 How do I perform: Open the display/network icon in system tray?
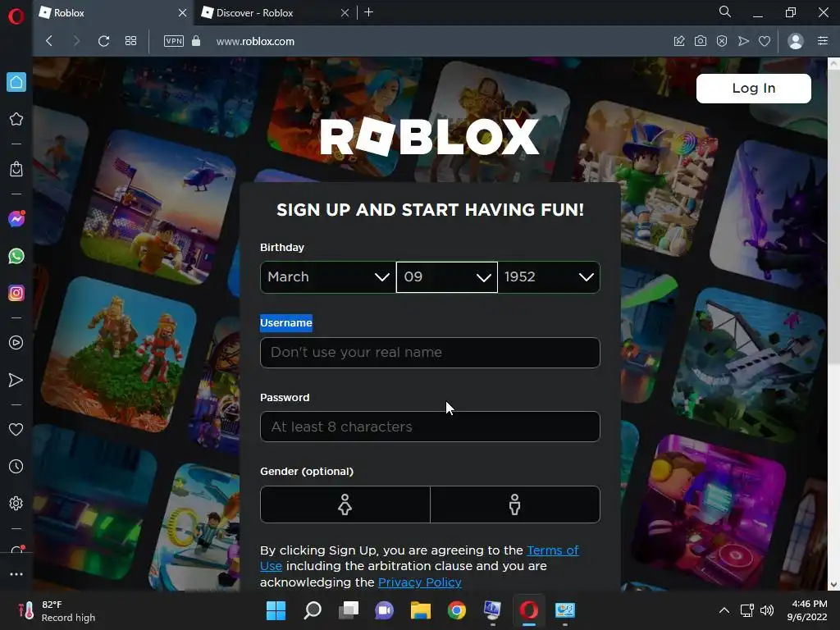click(x=746, y=610)
